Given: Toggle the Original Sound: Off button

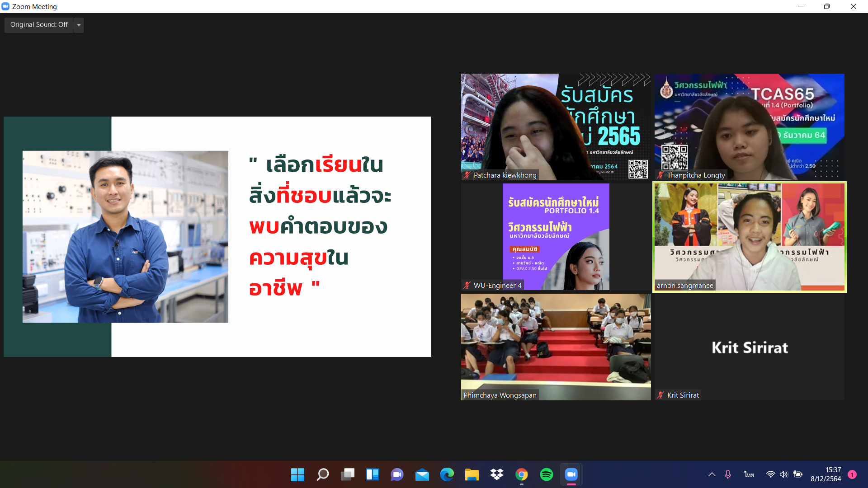Looking at the screenshot, I should tap(39, 25).
